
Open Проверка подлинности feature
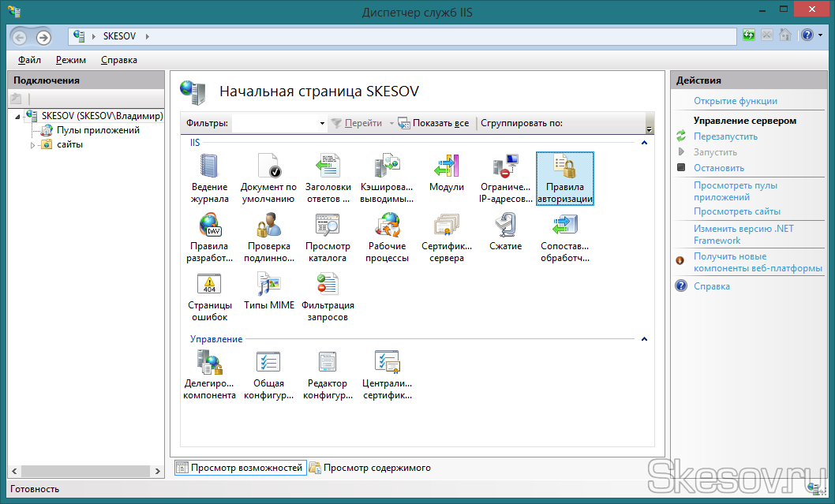point(268,237)
